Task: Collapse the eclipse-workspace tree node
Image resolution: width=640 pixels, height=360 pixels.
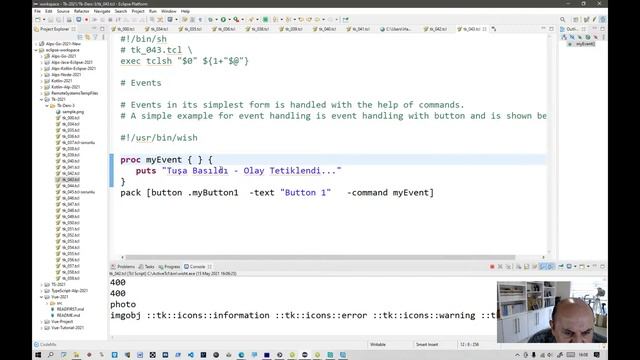Action: click(36, 50)
